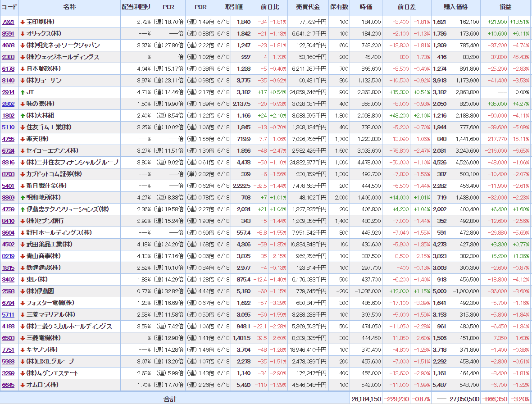Open stock code 7921 link
Screen dimensions: 532x404
point(8,22)
